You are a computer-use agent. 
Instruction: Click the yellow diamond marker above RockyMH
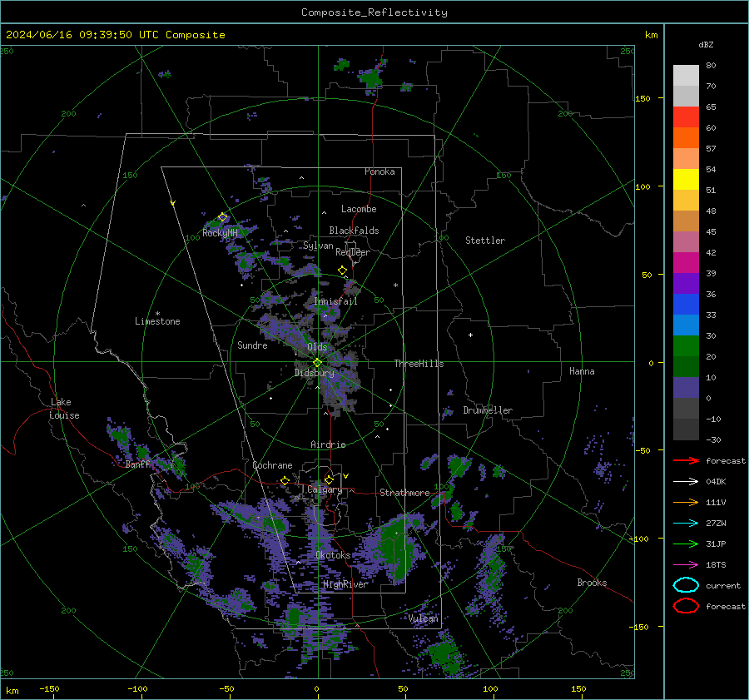tap(222, 217)
